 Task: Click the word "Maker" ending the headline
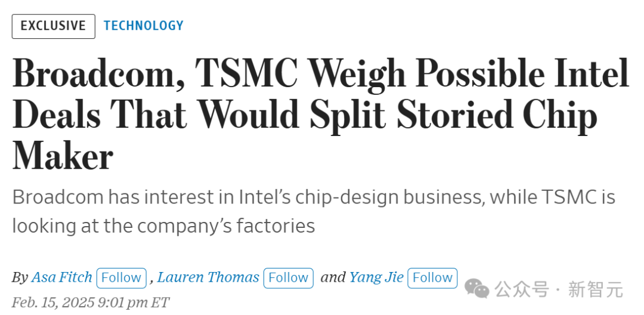(x=63, y=156)
